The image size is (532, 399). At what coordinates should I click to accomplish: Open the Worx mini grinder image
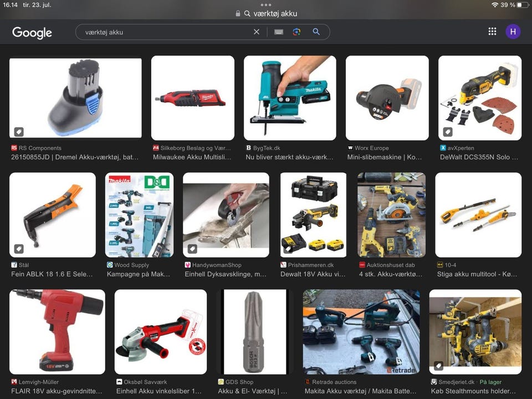[x=387, y=98]
